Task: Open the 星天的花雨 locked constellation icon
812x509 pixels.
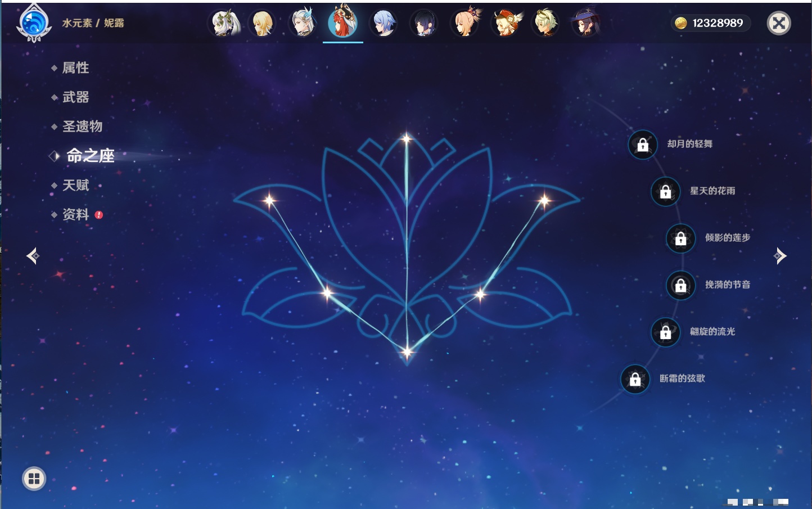Action: 666,191
